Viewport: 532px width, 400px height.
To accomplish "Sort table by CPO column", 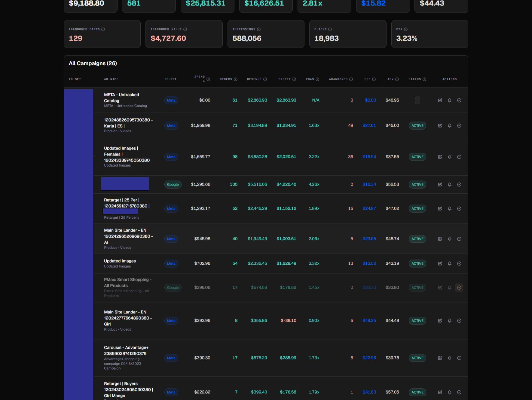I will pyautogui.click(x=367, y=79).
